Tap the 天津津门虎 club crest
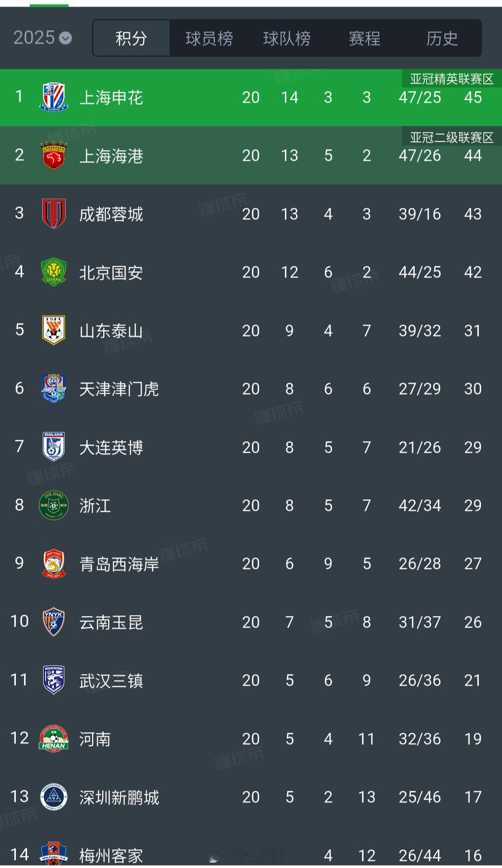This screenshot has width=502, height=868. (x=53, y=388)
